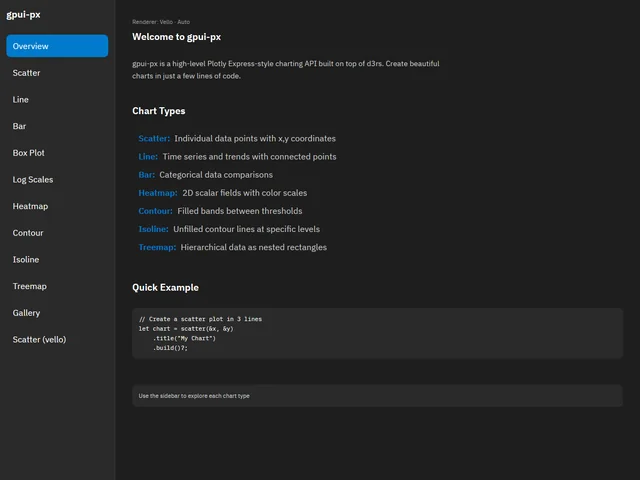Image resolution: width=640 pixels, height=480 pixels.
Task: Click the 'Line:' chart type label
Action: (148, 156)
